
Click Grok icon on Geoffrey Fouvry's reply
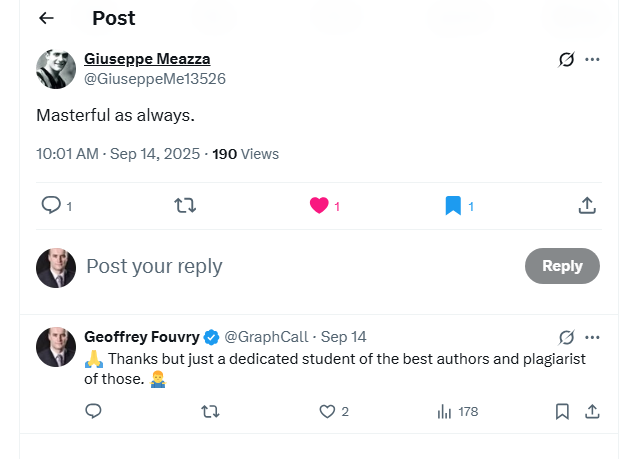567,337
